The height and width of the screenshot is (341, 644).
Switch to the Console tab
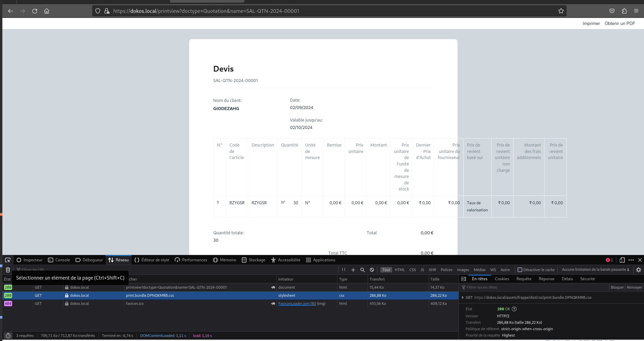click(x=59, y=260)
